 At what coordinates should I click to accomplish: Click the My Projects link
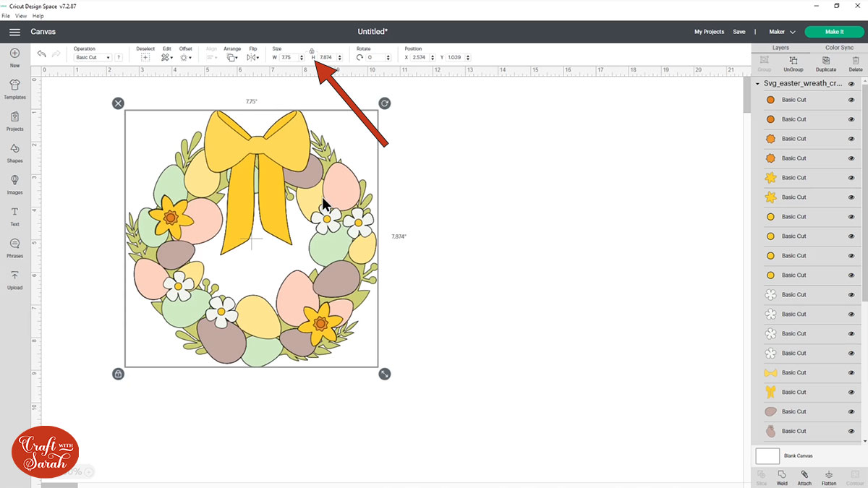pos(709,32)
